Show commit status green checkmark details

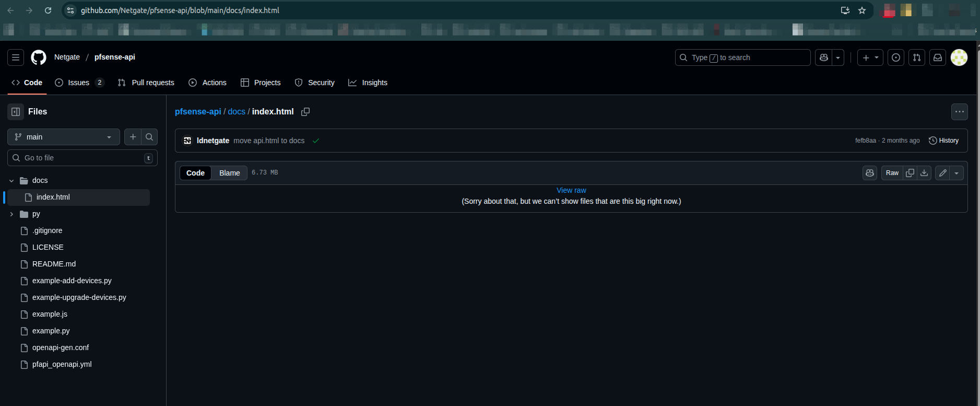316,141
